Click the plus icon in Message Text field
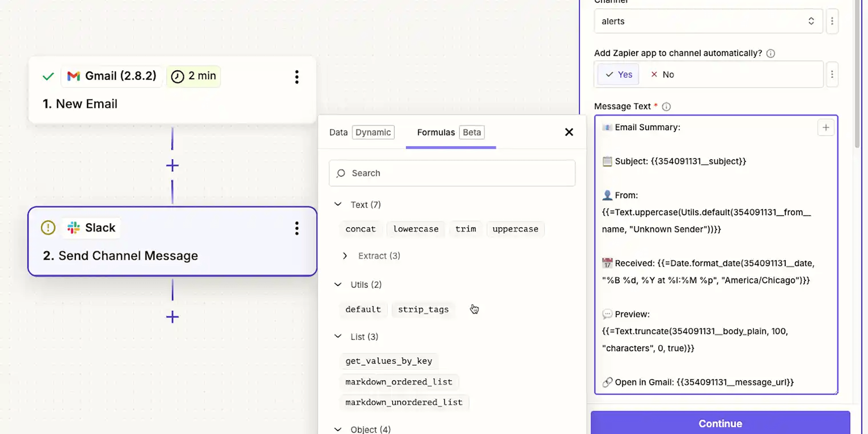 click(826, 127)
